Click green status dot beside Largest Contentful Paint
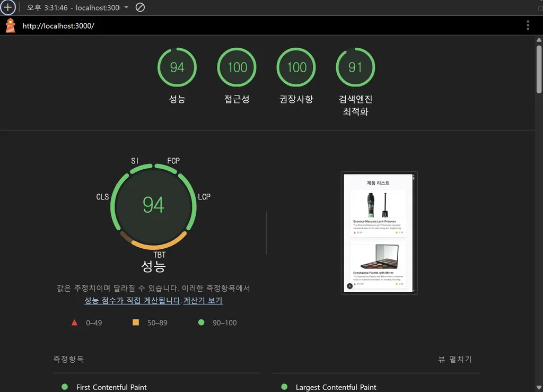The width and height of the screenshot is (543, 392). (x=284, y=387)
